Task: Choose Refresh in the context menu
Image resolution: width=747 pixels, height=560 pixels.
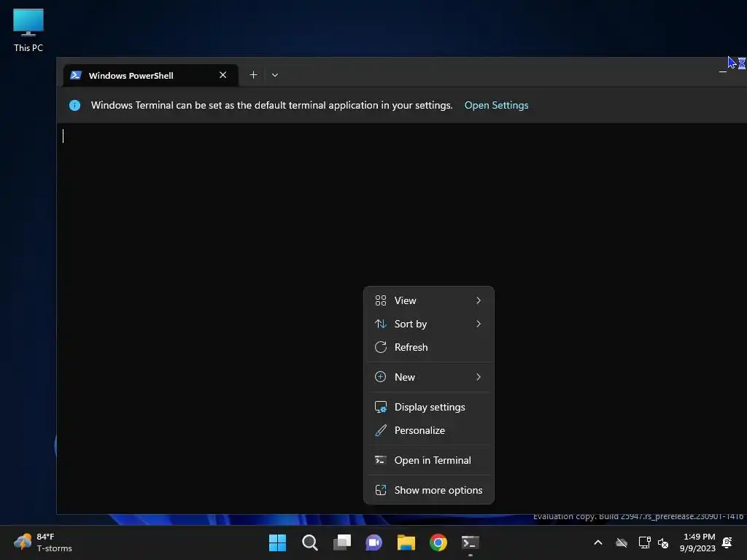Action: click(428, 347)
